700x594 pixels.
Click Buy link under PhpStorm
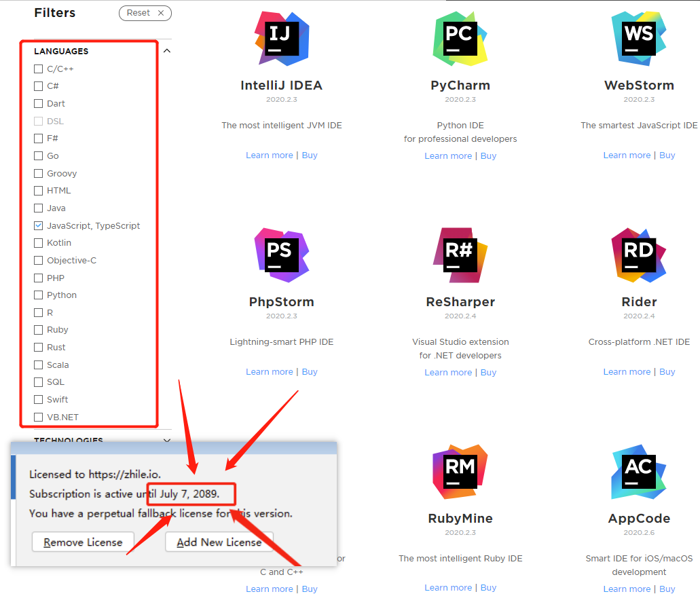click(x=310, y=371)
